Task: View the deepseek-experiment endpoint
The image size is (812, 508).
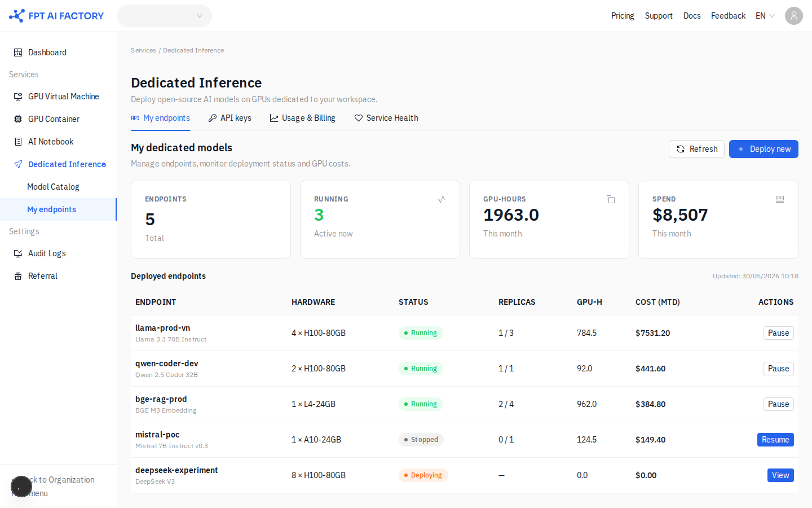Action: [x=780, y=475]
